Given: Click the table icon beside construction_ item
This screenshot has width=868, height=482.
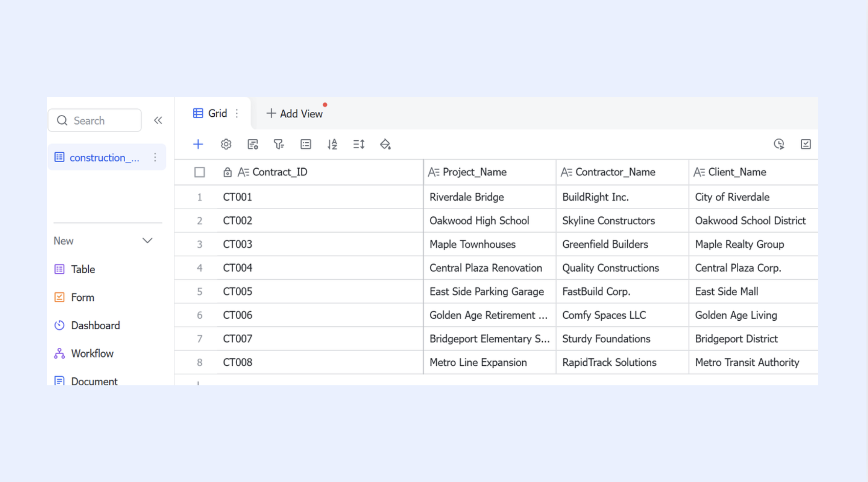Looking at the screenshot, I should click(x=59, y=157).
